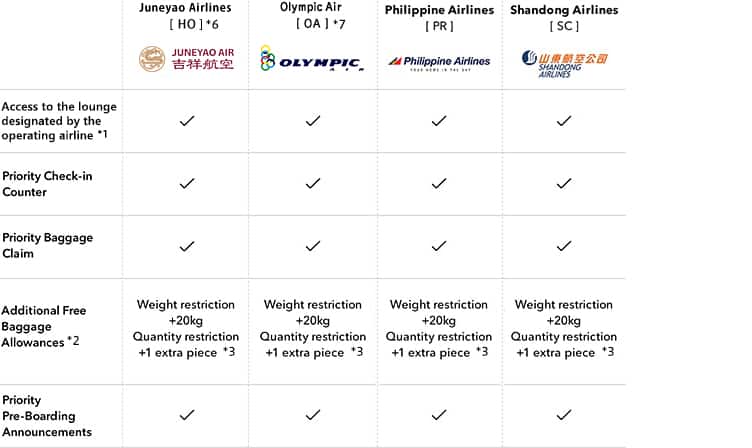
Task: Click the Philippine Airlines logo
Action: [x=439, y=61]
